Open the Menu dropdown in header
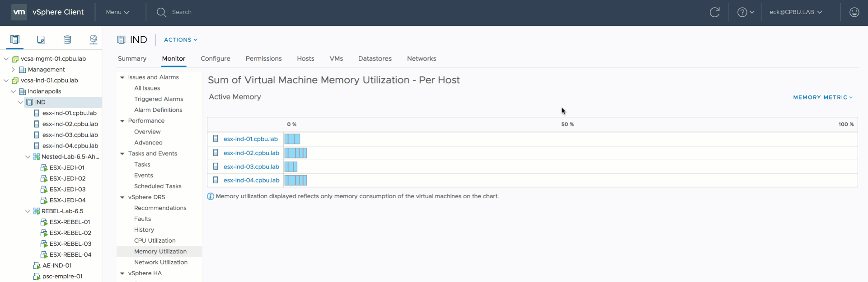 [117, 12]
